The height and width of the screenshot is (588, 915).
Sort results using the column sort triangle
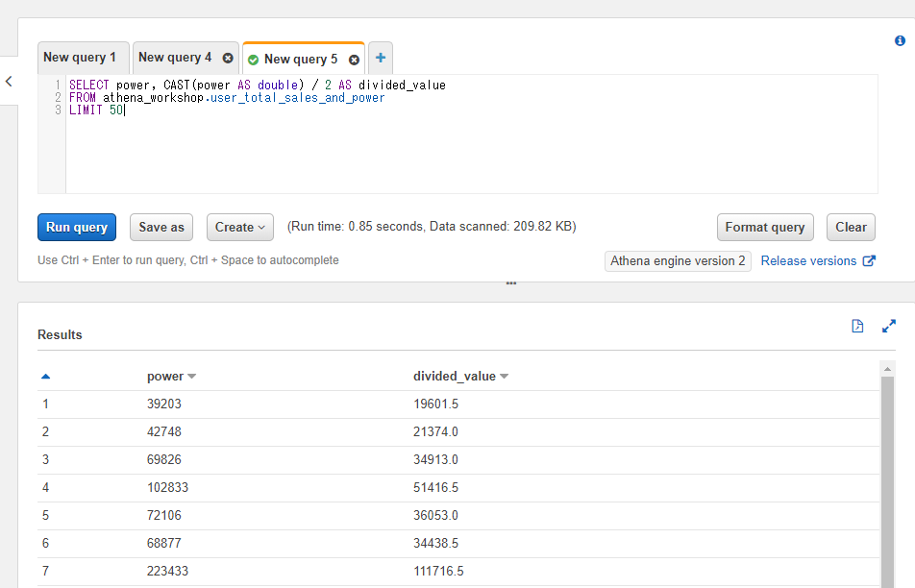pos(45,376)
